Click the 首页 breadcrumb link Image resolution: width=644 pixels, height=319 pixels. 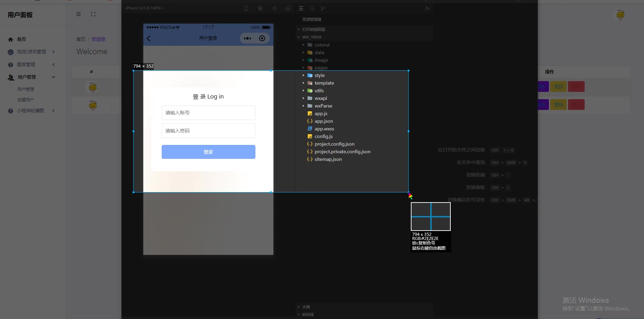[81, 40]
